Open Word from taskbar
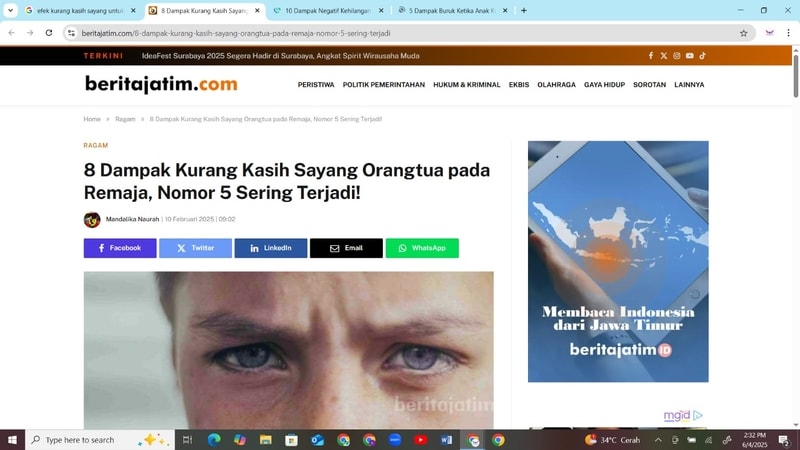The width and height of the screenshot is (800, 450). [x=446, y=440]
